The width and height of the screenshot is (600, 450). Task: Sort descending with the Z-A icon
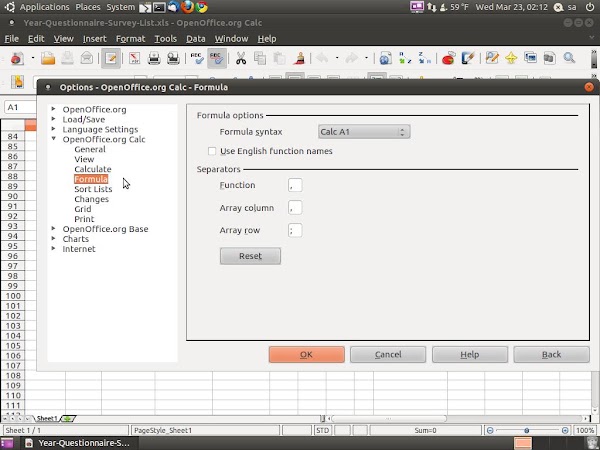424,59
